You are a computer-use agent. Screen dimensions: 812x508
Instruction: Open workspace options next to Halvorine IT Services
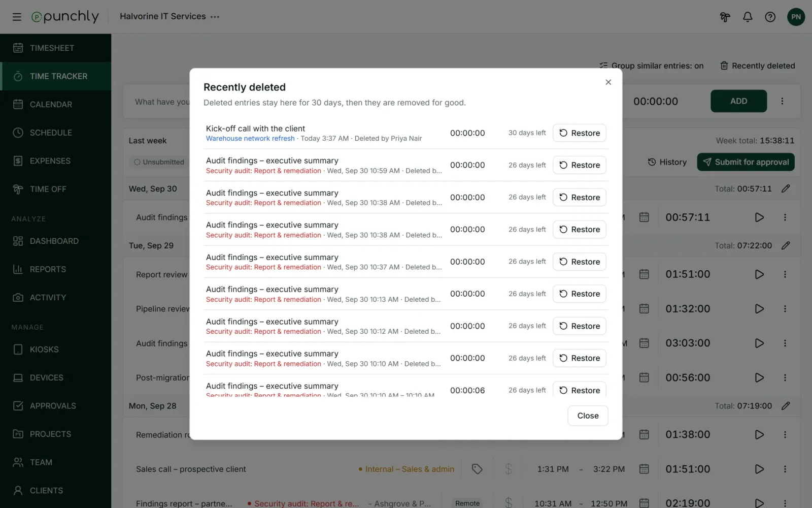pyautogui.click(x=215, y=17)
